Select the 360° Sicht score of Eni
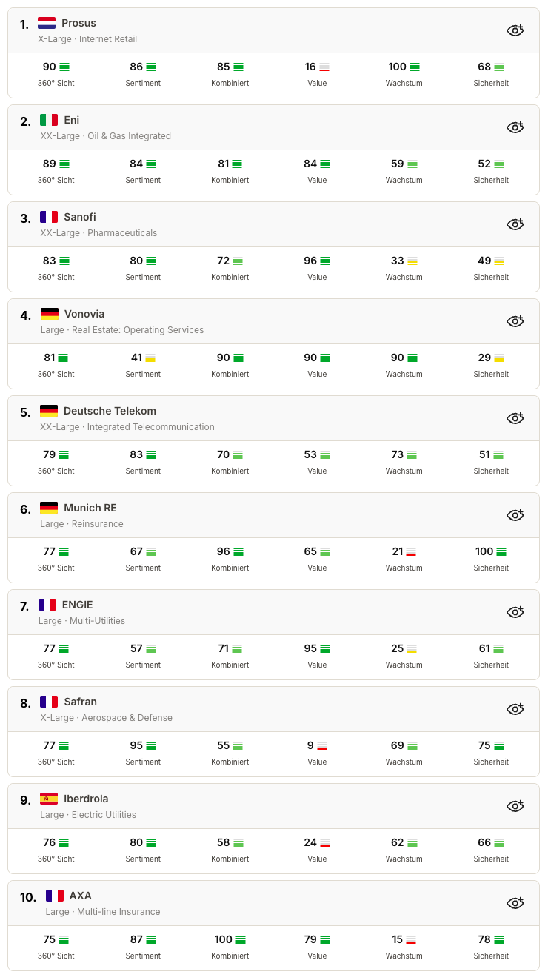Screen dimensions: 548x980 tap(50, 164)
